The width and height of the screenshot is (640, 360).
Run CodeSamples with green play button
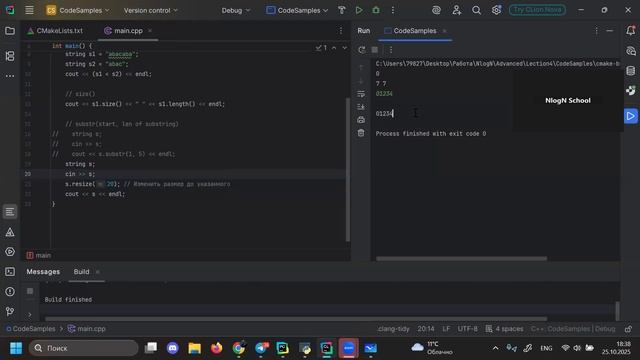pyautogui.click(x=359, y=10)
